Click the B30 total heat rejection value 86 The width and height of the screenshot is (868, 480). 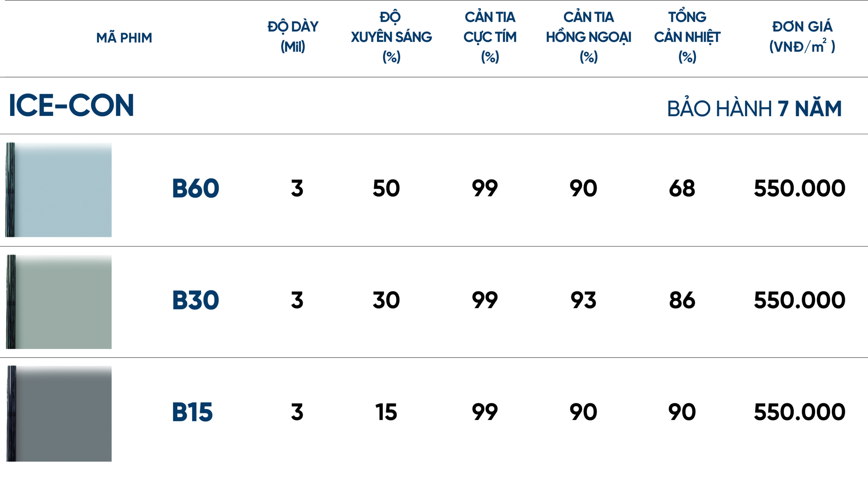tap(682, 300)
